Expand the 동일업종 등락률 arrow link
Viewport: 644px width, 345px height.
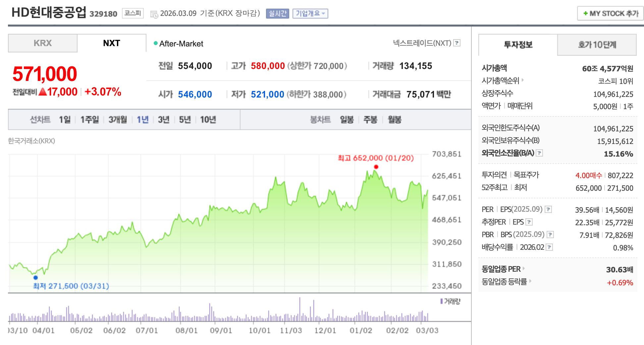point(530,281)
